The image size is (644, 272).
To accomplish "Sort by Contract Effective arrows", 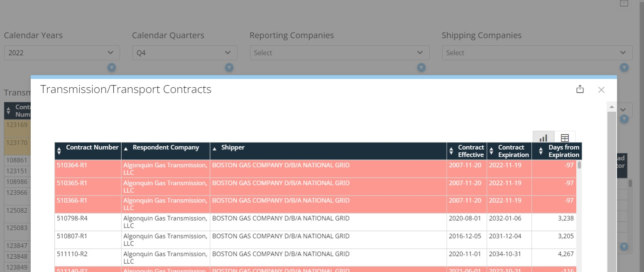I will (x=451, y=152).
